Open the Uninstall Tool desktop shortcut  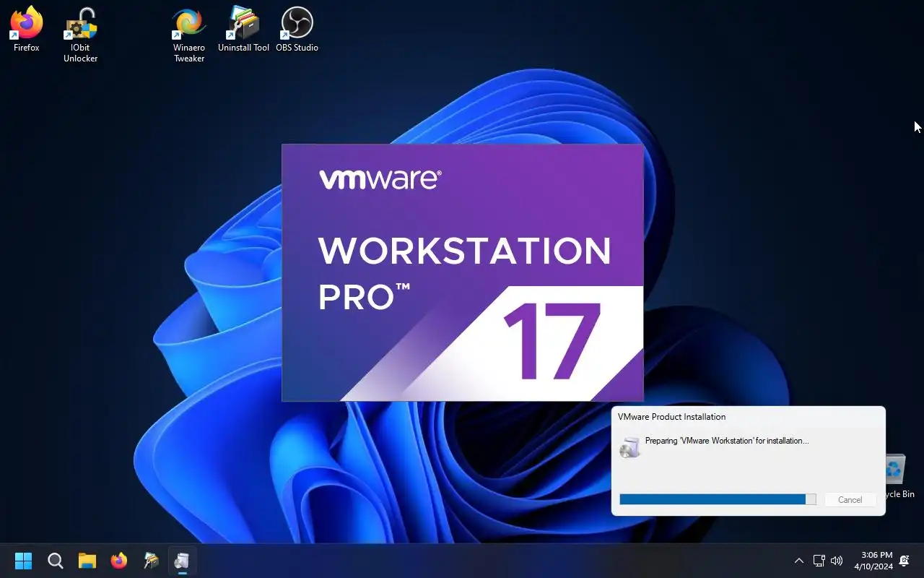(x=243, y=30)
